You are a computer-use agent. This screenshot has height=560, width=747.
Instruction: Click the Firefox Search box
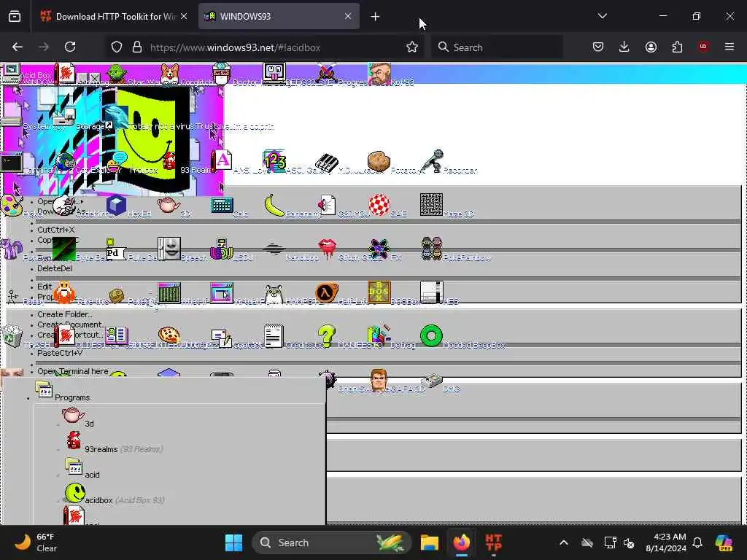tap(497, 47)
